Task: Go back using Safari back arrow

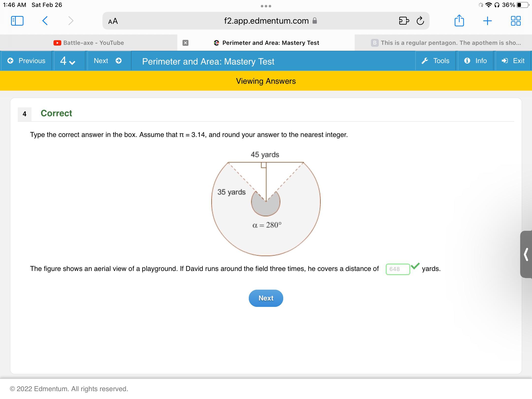Action: pos(45,21)
